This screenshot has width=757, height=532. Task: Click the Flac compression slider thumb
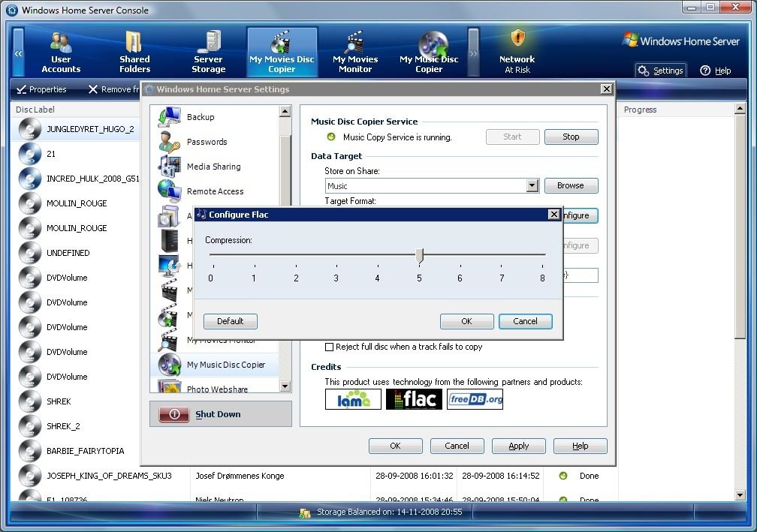(x=420, y=256)
